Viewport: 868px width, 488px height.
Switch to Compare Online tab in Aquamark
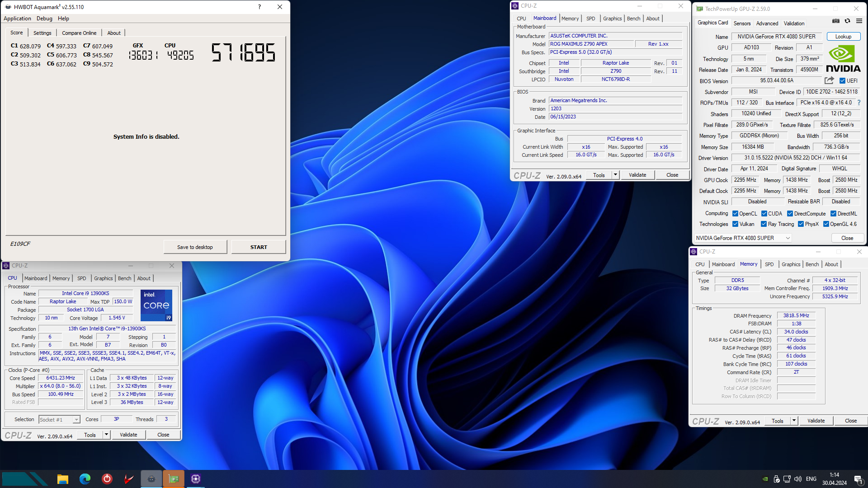pyautogui.click(x=79, y=33)
